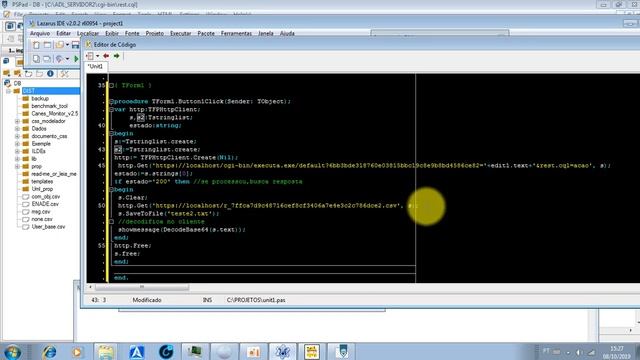Collapse the inner begin fold near line 48
640x360 pixels.
111,189
